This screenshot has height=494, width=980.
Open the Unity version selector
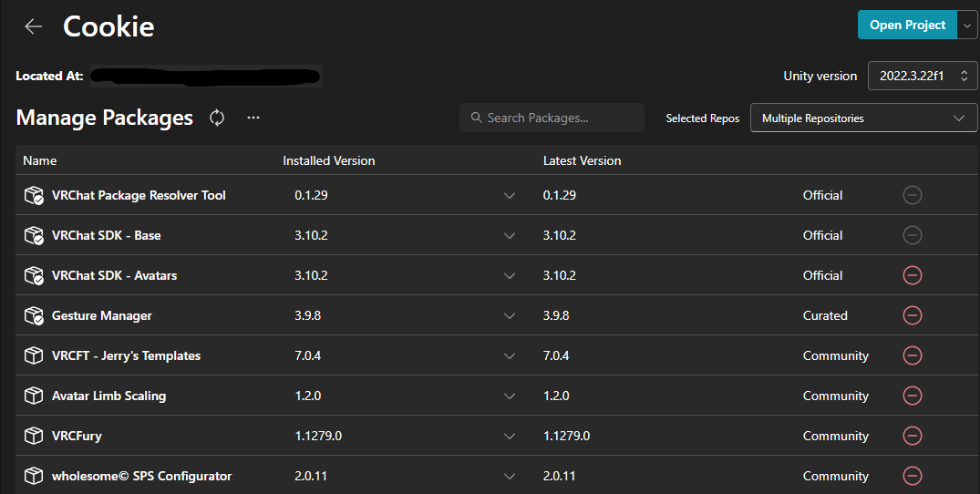[x=923, y=77]
